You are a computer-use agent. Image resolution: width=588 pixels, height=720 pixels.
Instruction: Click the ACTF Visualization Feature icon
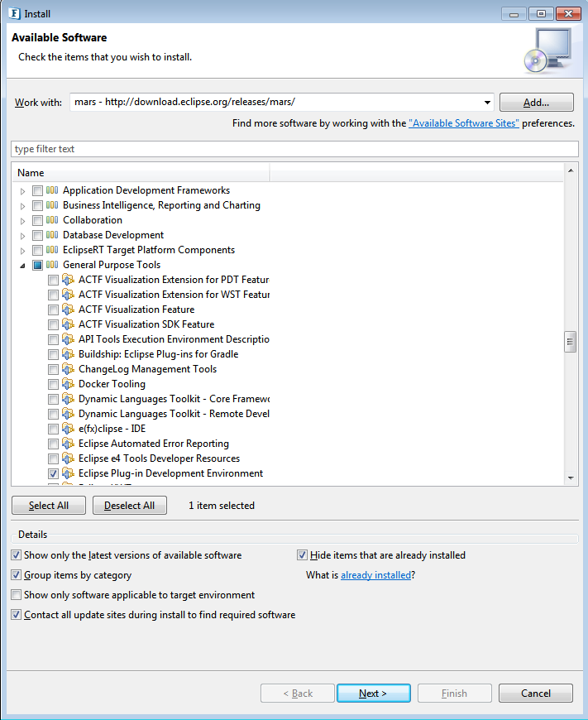68,310
